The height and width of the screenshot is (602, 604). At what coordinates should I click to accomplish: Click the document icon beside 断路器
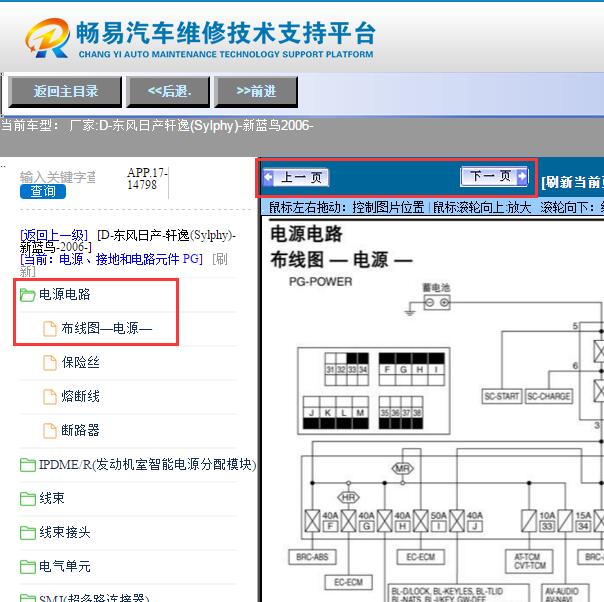click(x=50, y=431)
